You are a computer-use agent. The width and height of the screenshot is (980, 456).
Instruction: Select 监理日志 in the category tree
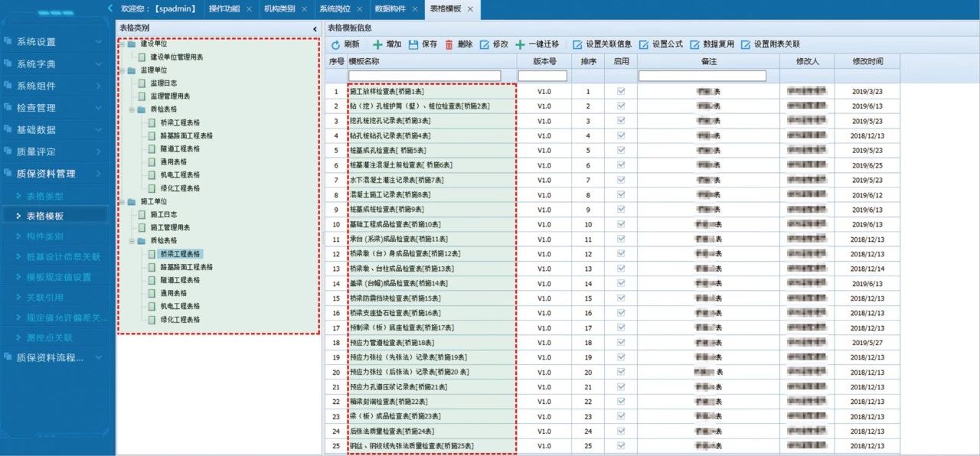pos(164,83)
